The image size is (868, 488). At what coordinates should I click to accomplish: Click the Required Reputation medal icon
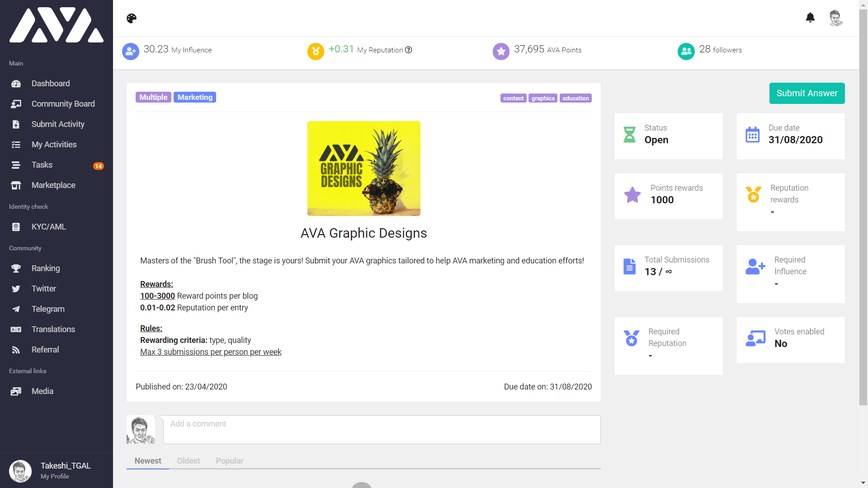(x=631, y=338)
